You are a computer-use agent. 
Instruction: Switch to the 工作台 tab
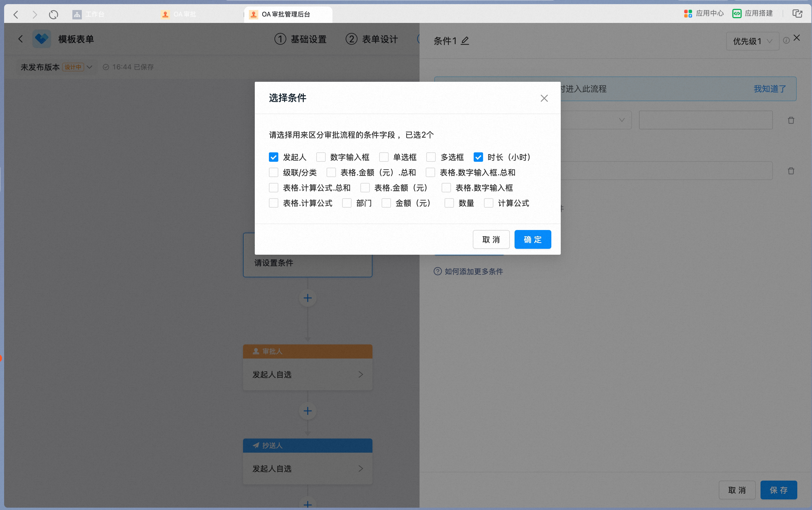click(88, 14)
